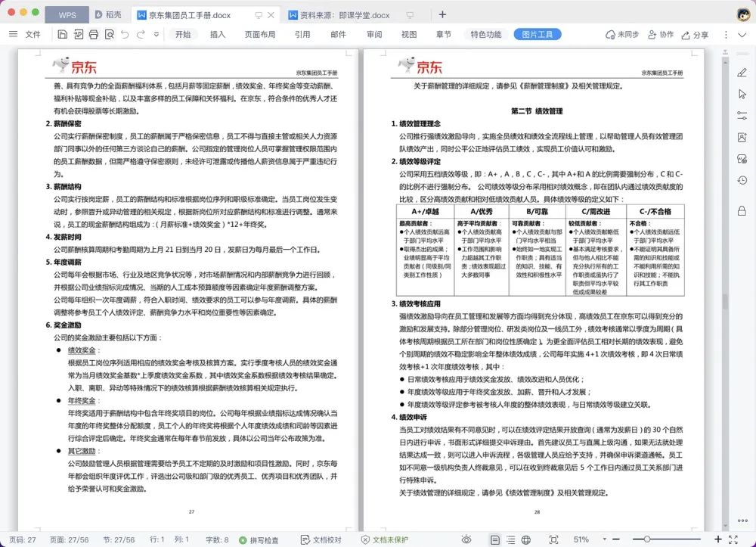756x547 pixels.
Task: Click the fit-to-page icon in the status bar
Action: (553, 539)
